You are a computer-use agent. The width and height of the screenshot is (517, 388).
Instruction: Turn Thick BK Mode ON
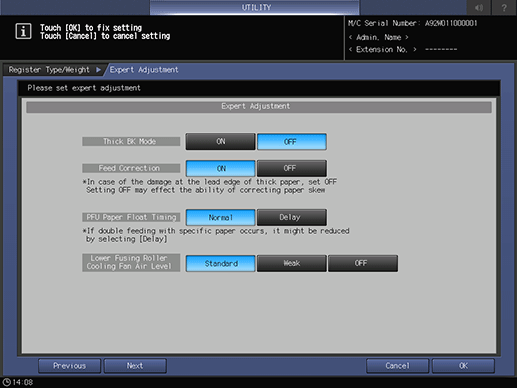[220, 141]
